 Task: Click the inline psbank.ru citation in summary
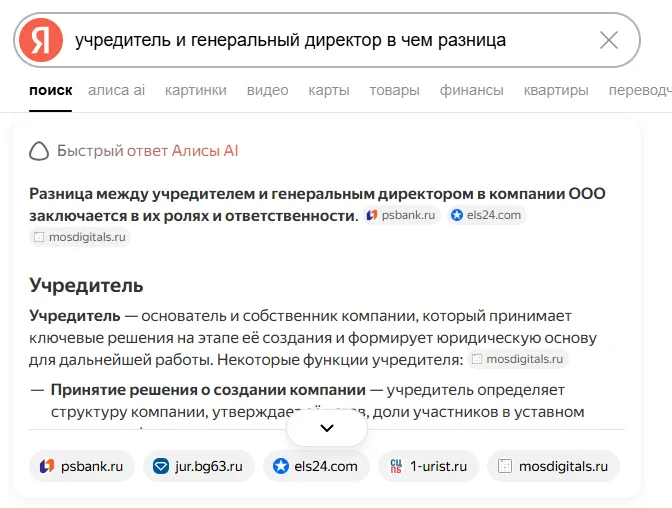pyautogui.click(x=401, y=215)
